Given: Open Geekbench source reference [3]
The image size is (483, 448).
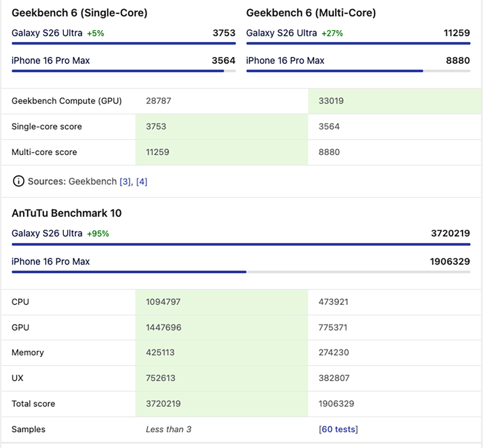Looking at the screenshot, I should click(125, 182).
